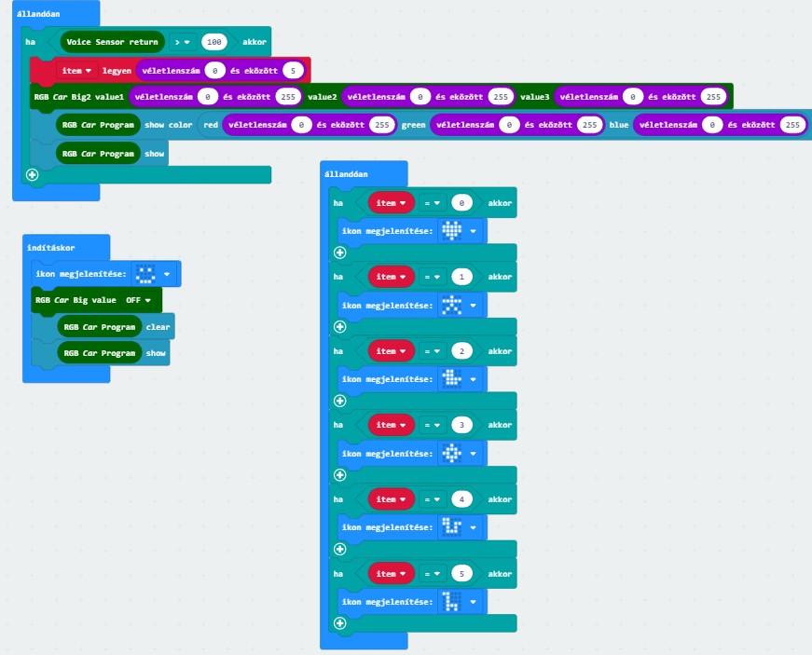The image size is (812, 655).
Task: Add an else branch to the item = 3 block
Action: click(x=339, y=475)
